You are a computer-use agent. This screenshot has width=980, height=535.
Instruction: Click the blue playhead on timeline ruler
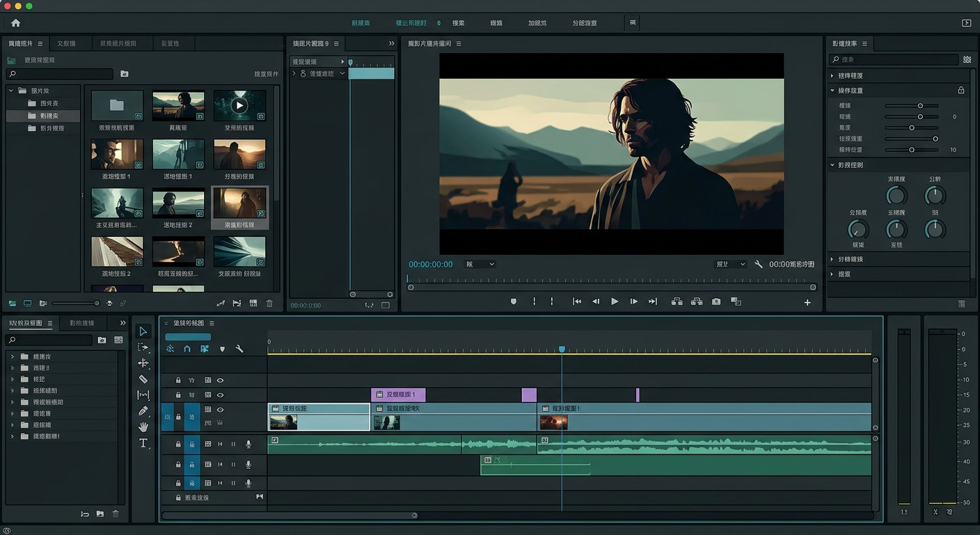point(562,349)
